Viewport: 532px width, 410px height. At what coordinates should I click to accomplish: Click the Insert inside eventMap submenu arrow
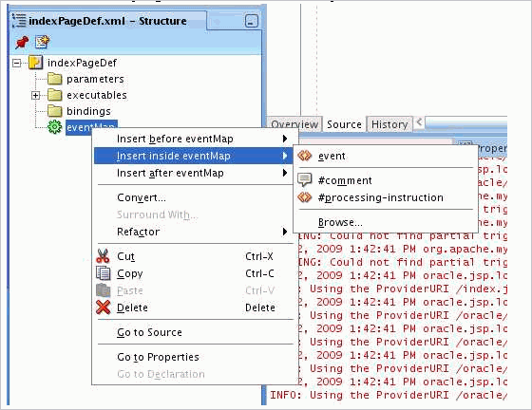pyautogui.click(x=285, y=156)
